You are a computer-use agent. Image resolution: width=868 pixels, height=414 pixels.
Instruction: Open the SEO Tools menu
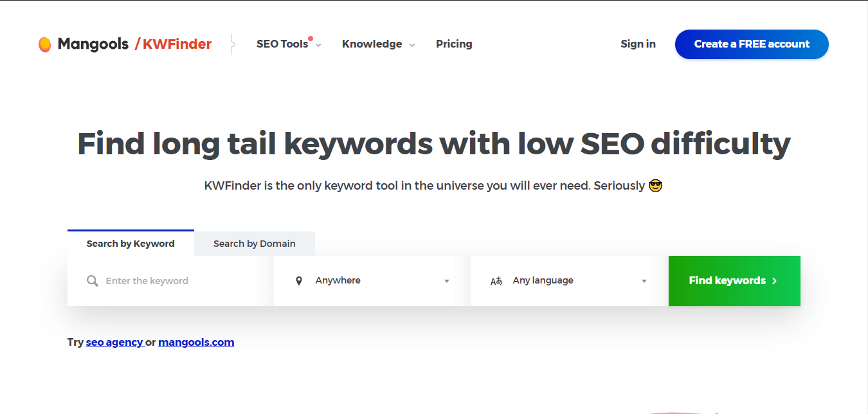[283, 44]
